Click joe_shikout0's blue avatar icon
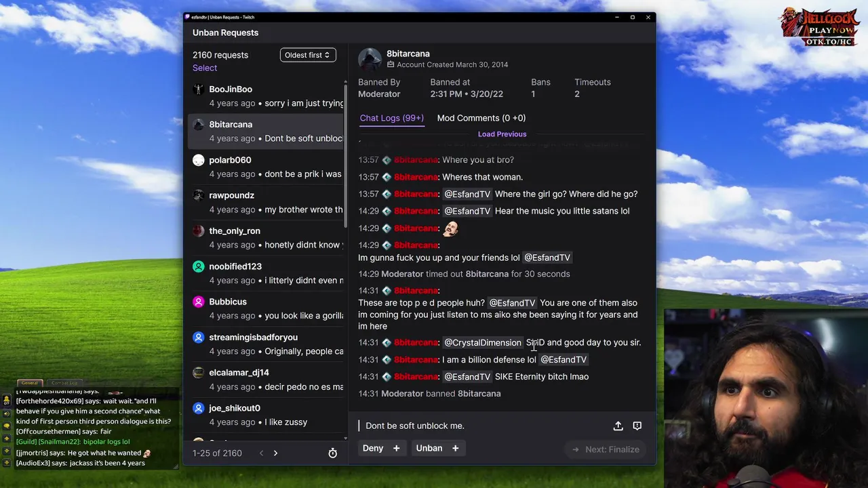The height and width of the screenshot is (488, 868). click(198, 408)
